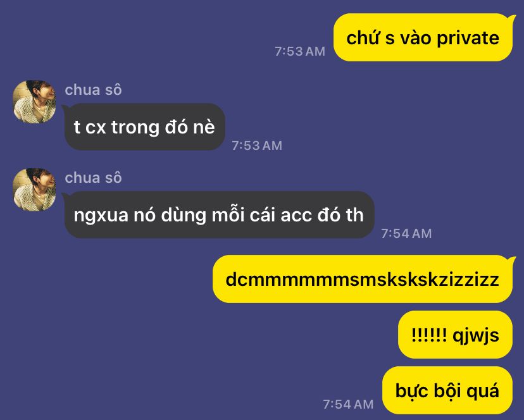This screenshot has width=524, height=420.
Task: Tap 7:54 AM timestamp beside ngxua message
Action: [x=406, y=233]
